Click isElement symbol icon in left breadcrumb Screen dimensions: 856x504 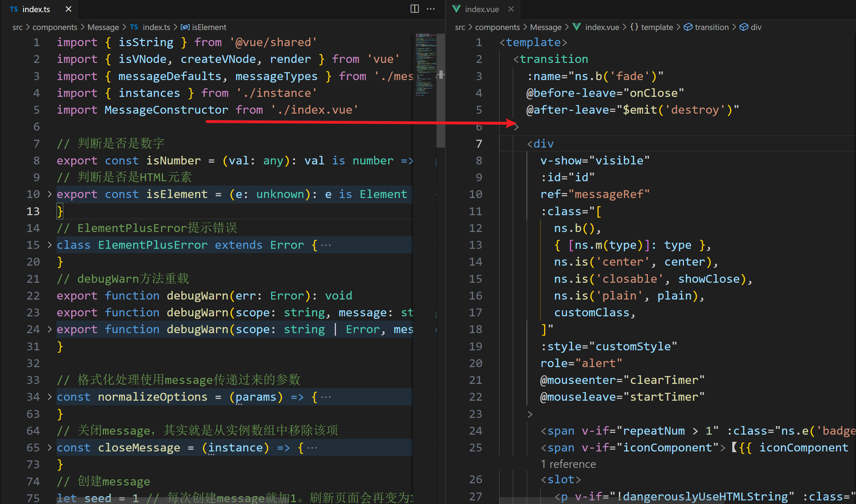click(185, 27)
